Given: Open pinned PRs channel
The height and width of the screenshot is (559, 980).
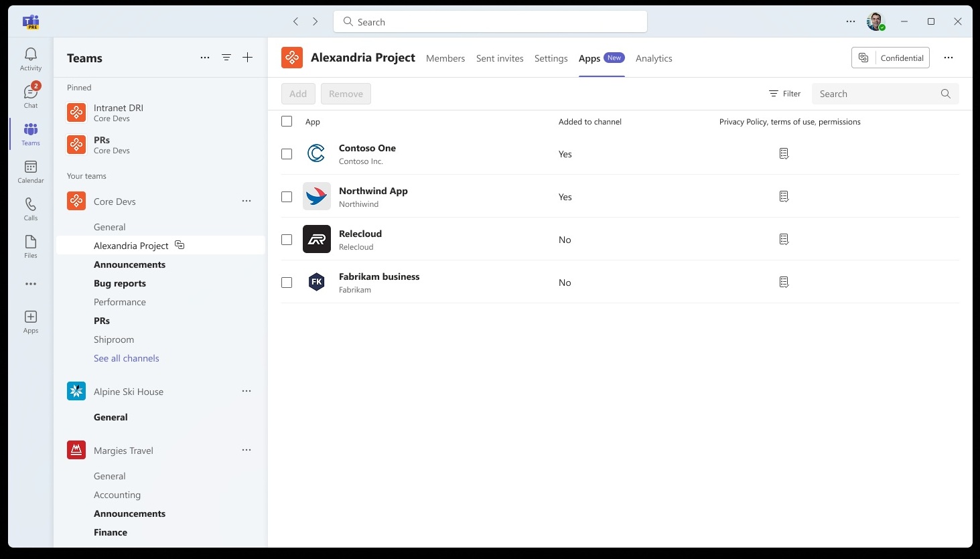Looking at the screenshot, I should [x=161, y=145].
